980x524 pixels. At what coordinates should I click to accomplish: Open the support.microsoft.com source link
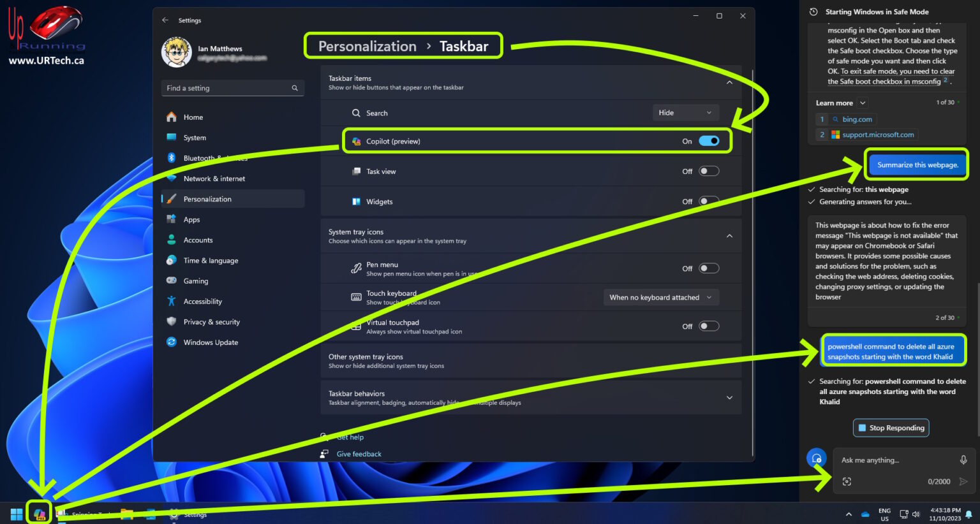tap(877, 135)
